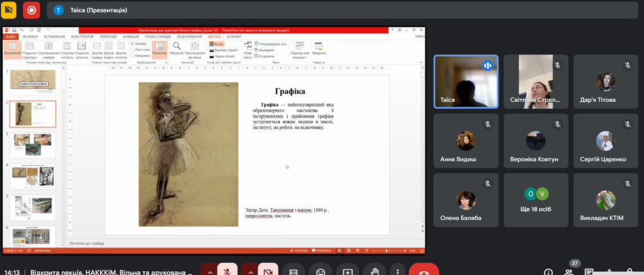The width and height of the screenshot is (644, 275).
Task: Click the present screen share button
Action: 348,271
